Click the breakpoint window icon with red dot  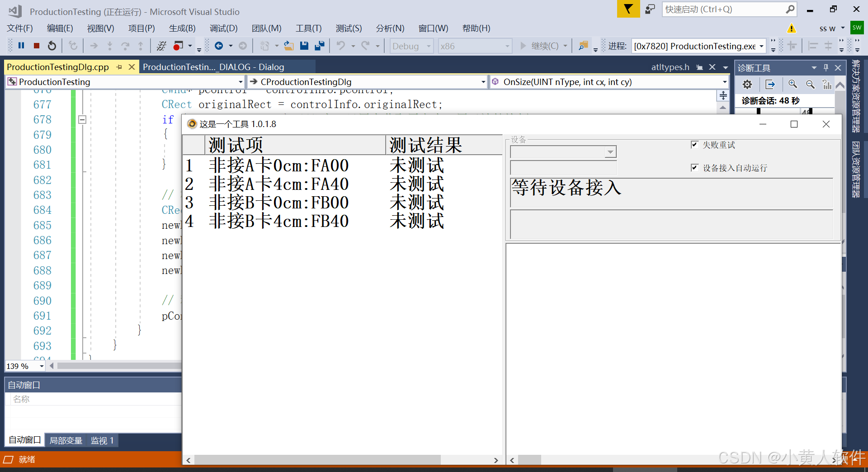pos(179,46)
